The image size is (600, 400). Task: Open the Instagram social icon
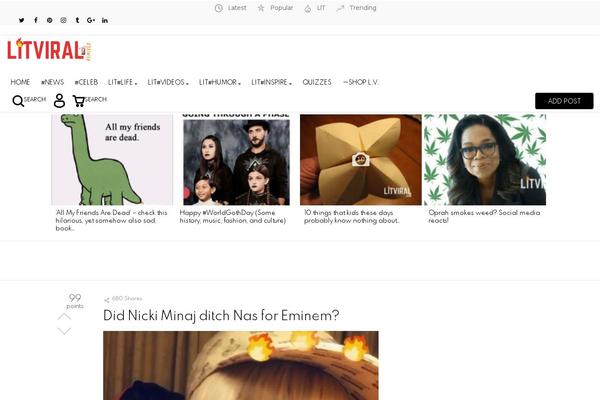(x=64, y=20)
